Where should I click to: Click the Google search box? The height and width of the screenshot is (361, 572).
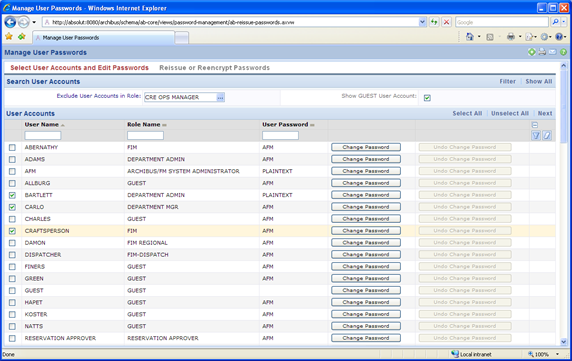click(502, 22)
